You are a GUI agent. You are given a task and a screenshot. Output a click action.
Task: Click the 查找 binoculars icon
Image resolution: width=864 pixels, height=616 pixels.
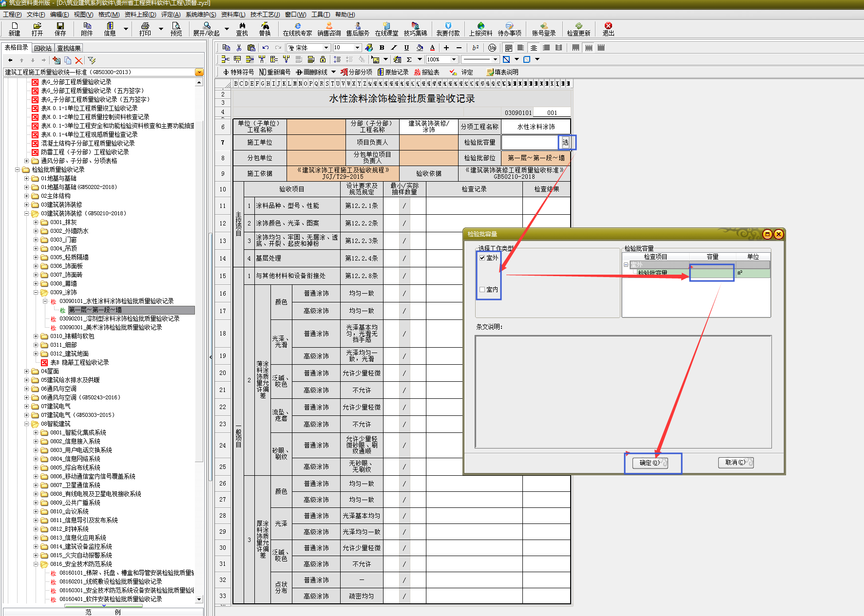(x=242, y=29)
